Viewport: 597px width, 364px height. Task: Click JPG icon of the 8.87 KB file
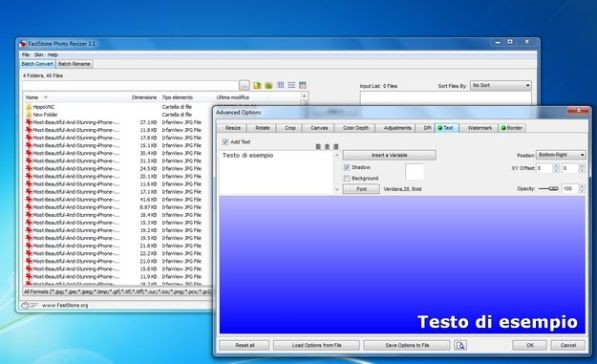click(x=29, y=207)
